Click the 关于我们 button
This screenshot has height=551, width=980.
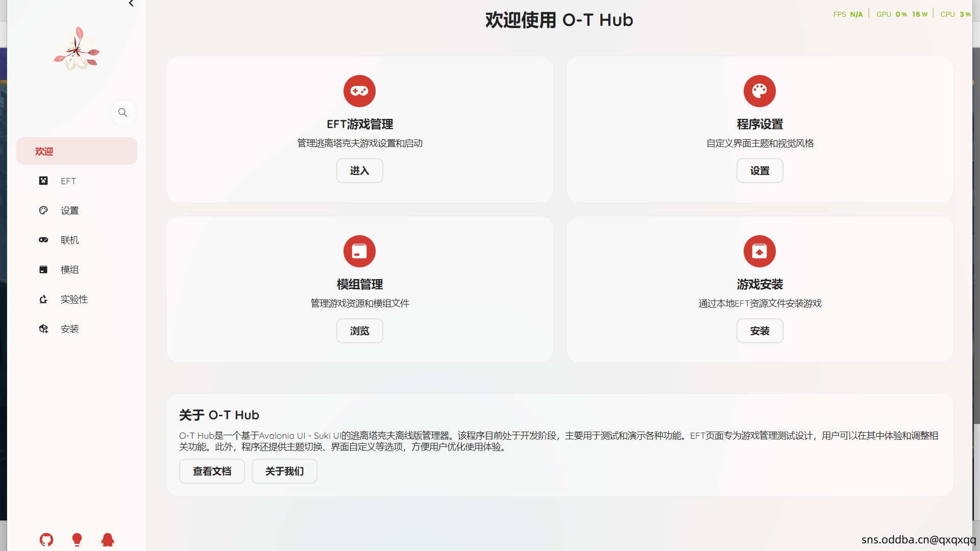(x=284, y=471)
